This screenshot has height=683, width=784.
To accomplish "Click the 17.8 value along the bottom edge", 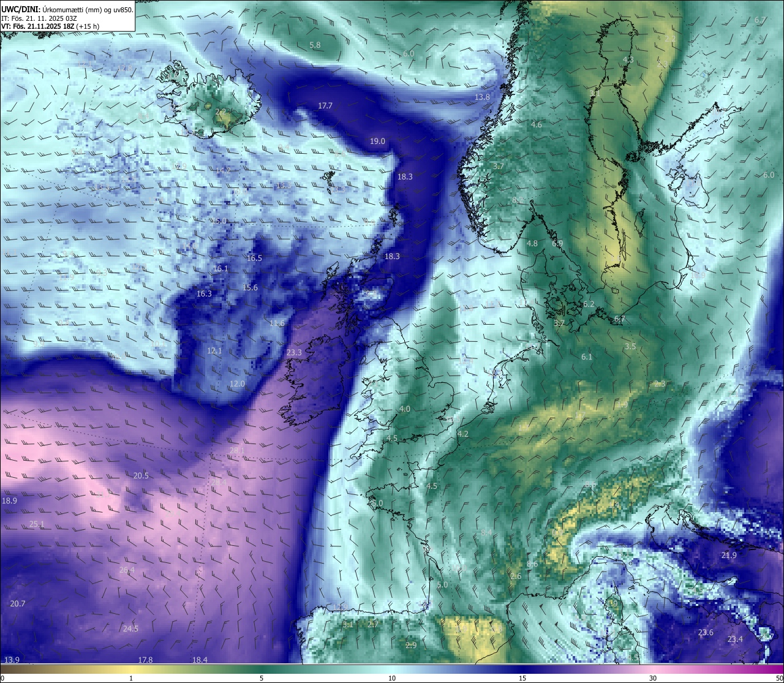I will 145,660.
